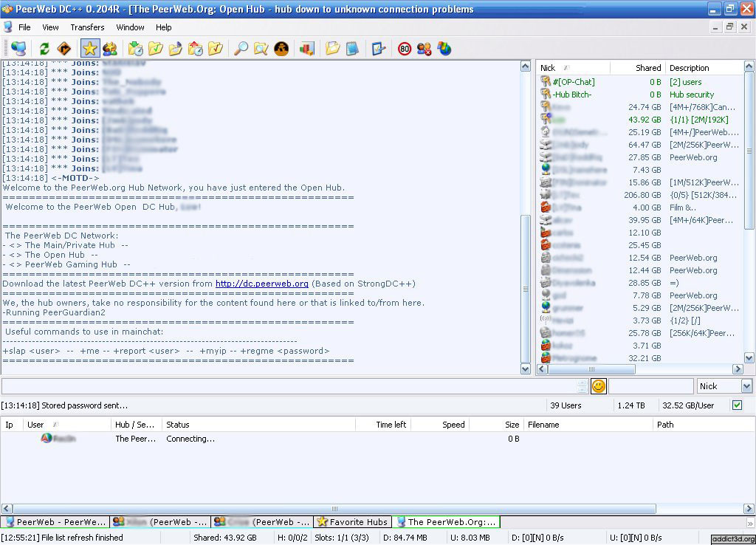This screenshot has width=756, height=545.
Task: Open the Public Hubs list
Action: pyautogui.click(x=18, y=49)
